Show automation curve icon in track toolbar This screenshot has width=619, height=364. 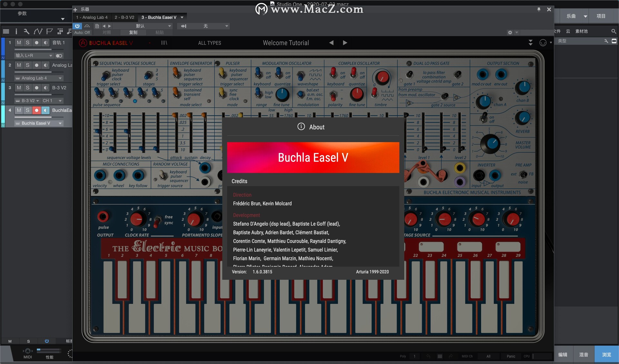click(38, 31)
